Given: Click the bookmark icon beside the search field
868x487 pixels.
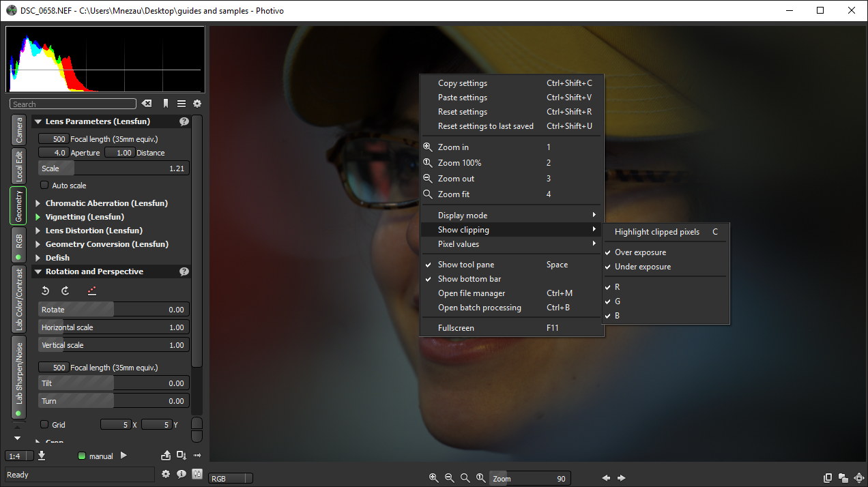Looking at the screenshot, I should (164, 104).
